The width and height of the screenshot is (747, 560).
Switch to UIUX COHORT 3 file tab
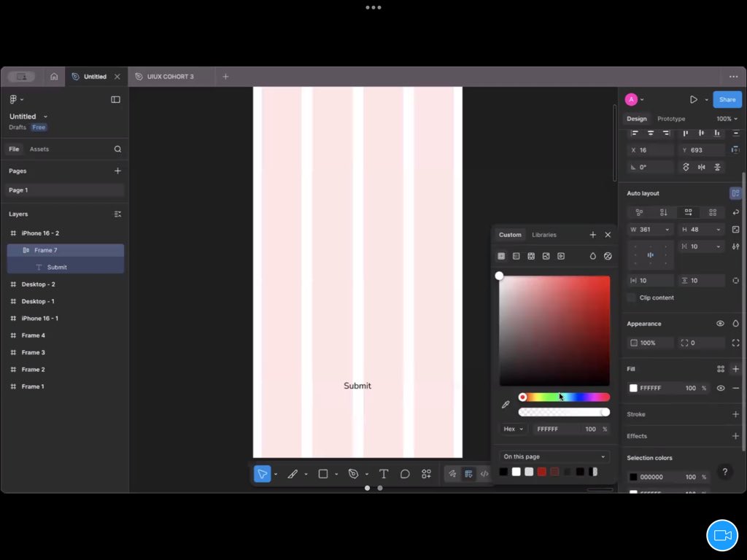pyautogui.click(x=170, y=76)
